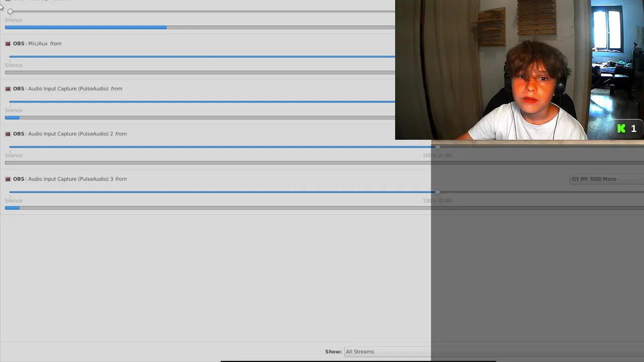Click the OBS icon for Audio Input Capture (PulseAudio) 3

(x=8, y=179)
